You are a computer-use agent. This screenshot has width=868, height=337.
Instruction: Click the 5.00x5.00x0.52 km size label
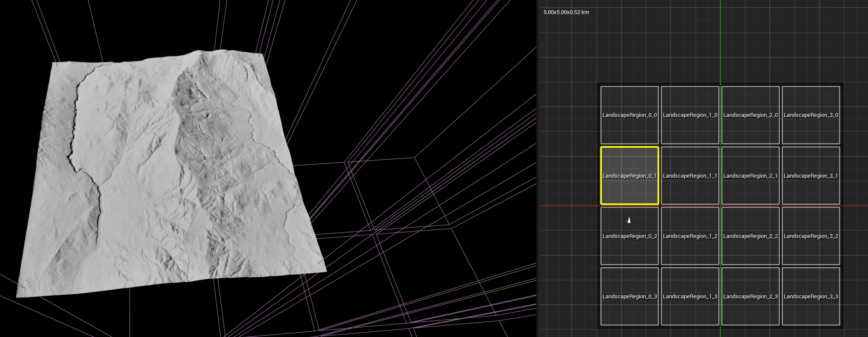[x=566, y=12]
